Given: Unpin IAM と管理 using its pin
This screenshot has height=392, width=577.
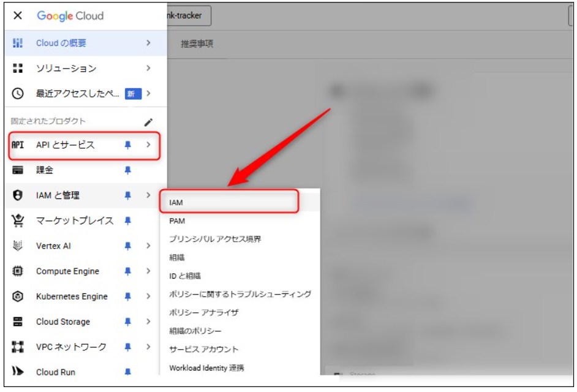Looking at the screenshot, I should pyautogui.click(x=127, y=195).
